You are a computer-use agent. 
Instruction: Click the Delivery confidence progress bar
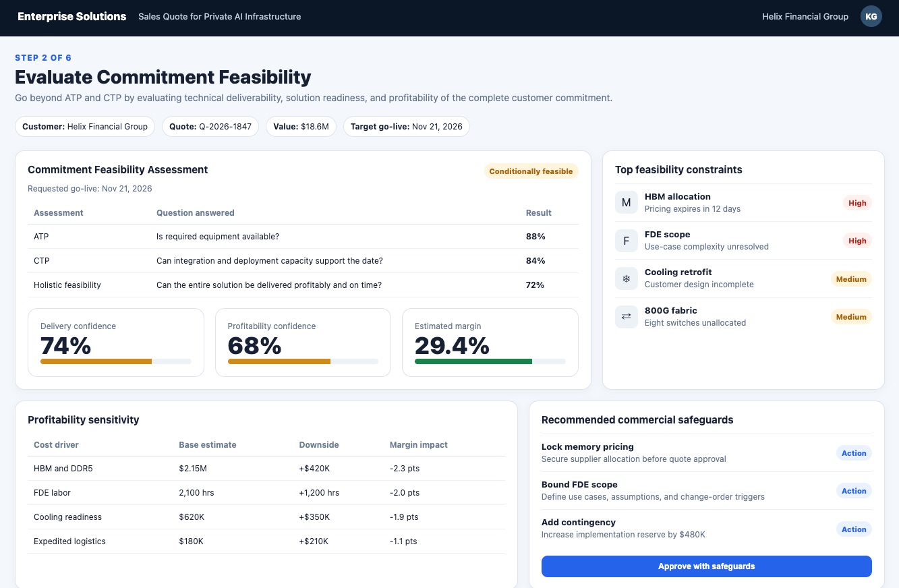click(x=116, y=361)
